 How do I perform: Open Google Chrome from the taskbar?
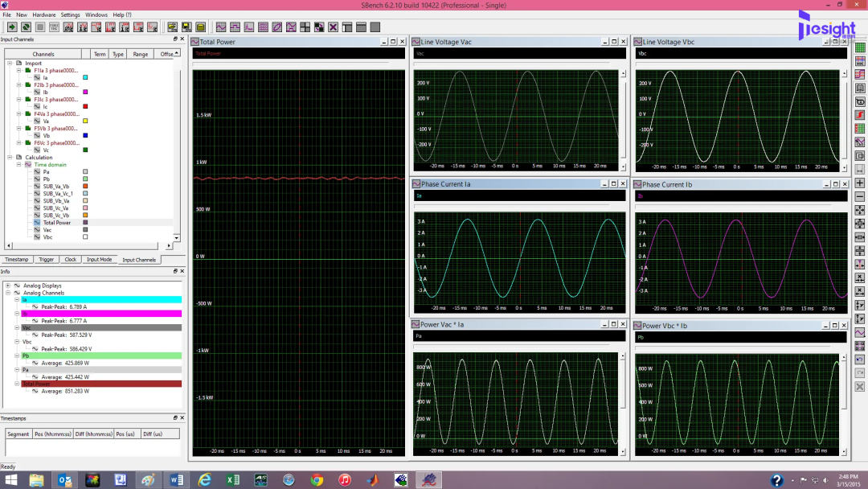click(x=317, y=479)
